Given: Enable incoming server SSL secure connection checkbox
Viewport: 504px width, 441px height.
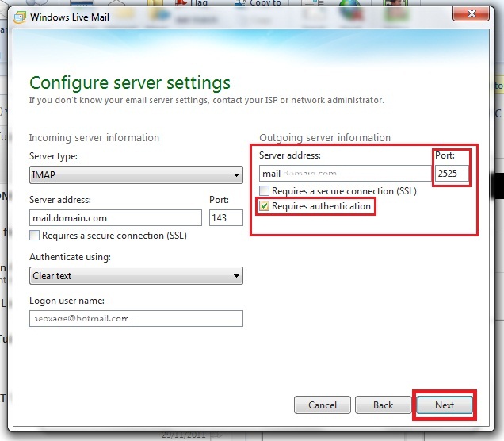Looking at the screenshot, I should [34, 236].
